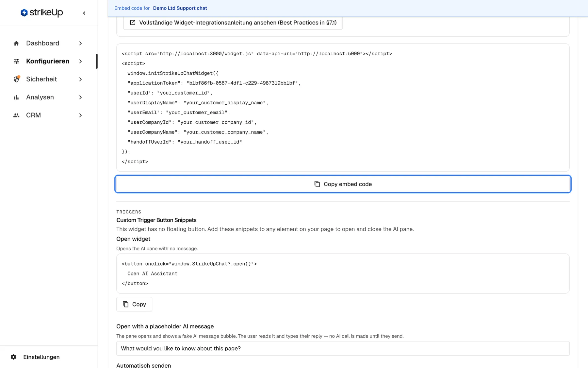Click the Automatisch senden label
This screenshot has height=368, width=588.
[144, 365]
